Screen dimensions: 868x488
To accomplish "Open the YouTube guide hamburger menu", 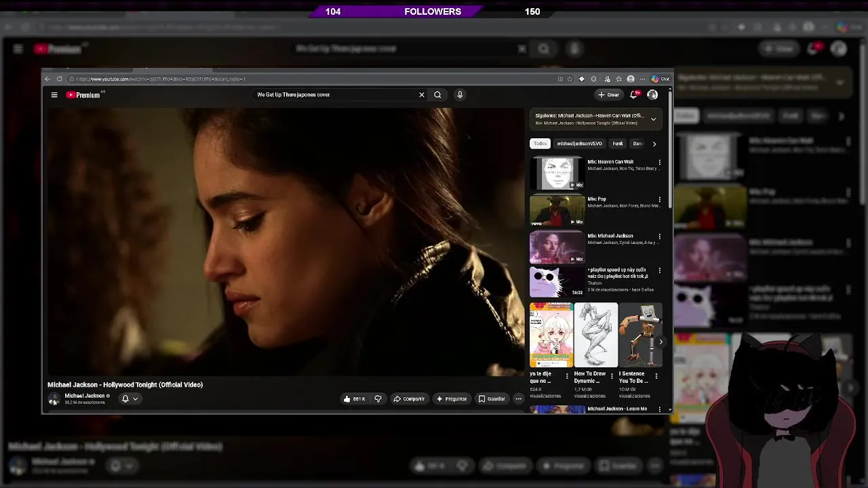I will pyautogui.click(x=54, y=95).
